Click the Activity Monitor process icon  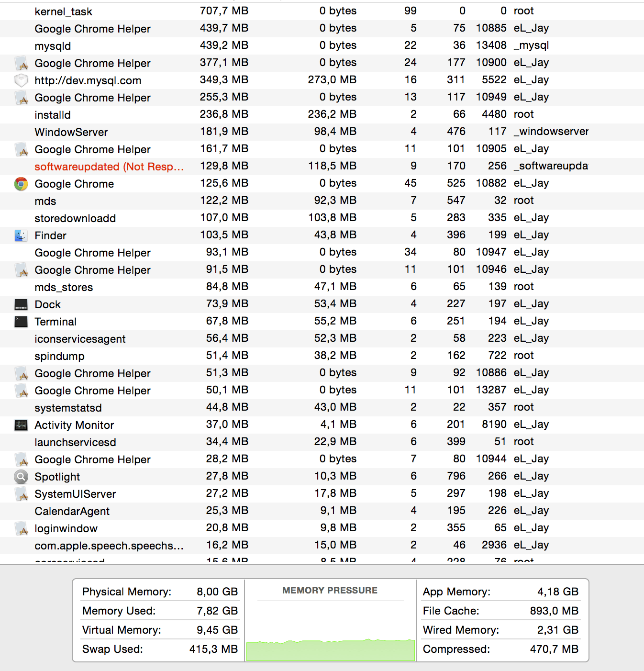pos(21,425)
